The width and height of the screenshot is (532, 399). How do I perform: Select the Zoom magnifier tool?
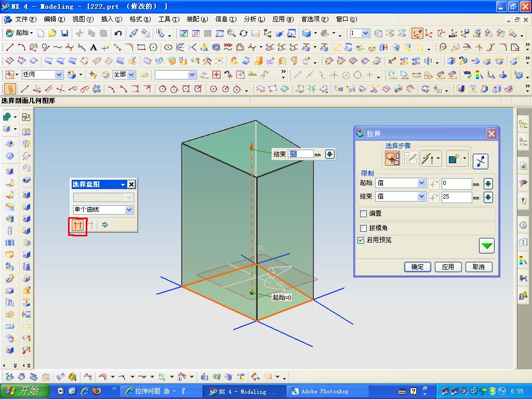[x=231, y=33]
